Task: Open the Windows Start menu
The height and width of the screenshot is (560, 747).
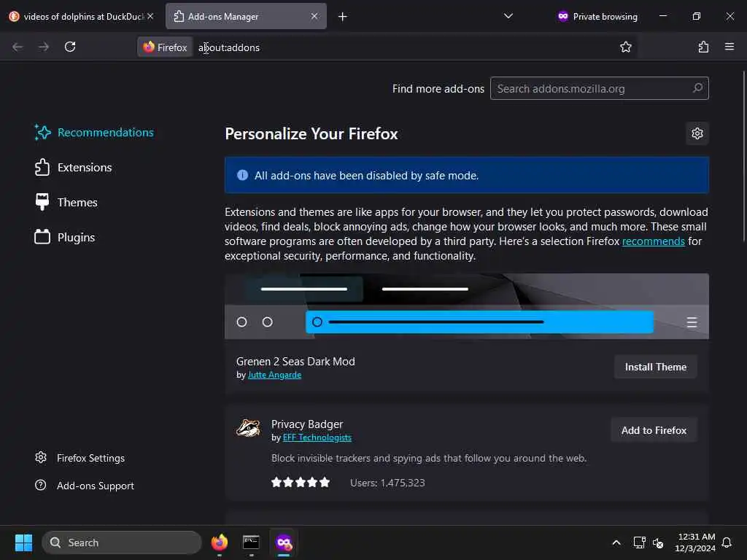Action: 23,542
